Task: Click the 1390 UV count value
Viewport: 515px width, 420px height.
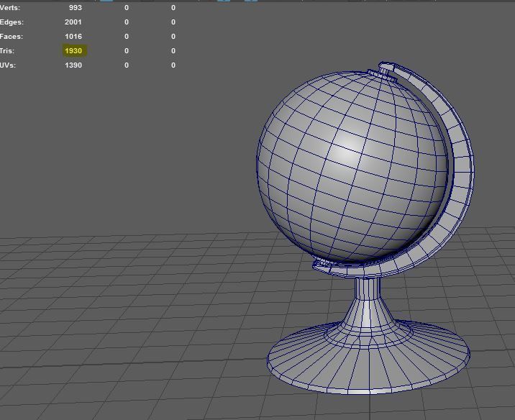Action: [x=73, y=65]
